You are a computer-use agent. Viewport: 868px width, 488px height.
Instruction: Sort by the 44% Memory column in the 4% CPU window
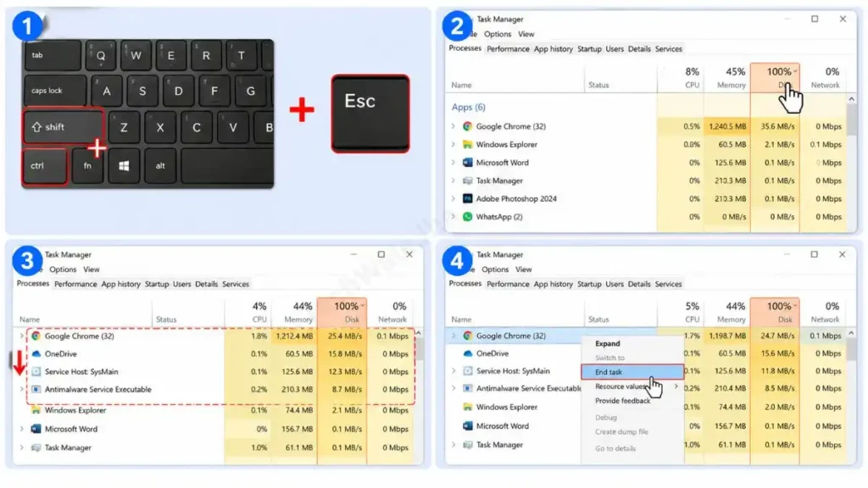[294, 312]
